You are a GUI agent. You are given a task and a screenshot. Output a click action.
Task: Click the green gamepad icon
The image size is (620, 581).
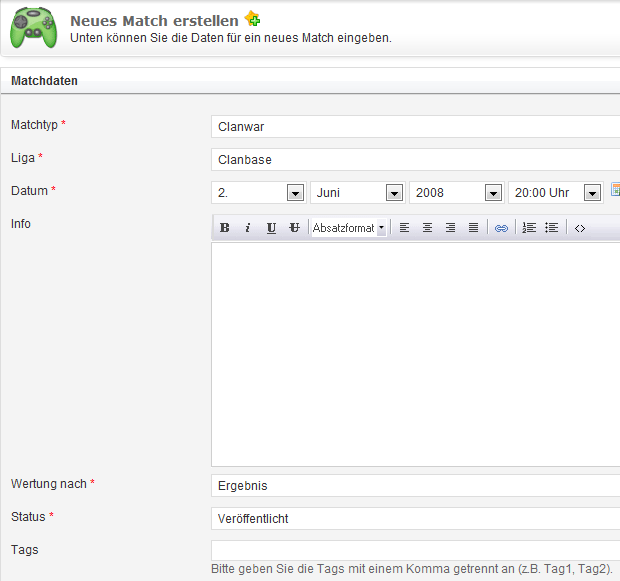(x=34, y=28)
